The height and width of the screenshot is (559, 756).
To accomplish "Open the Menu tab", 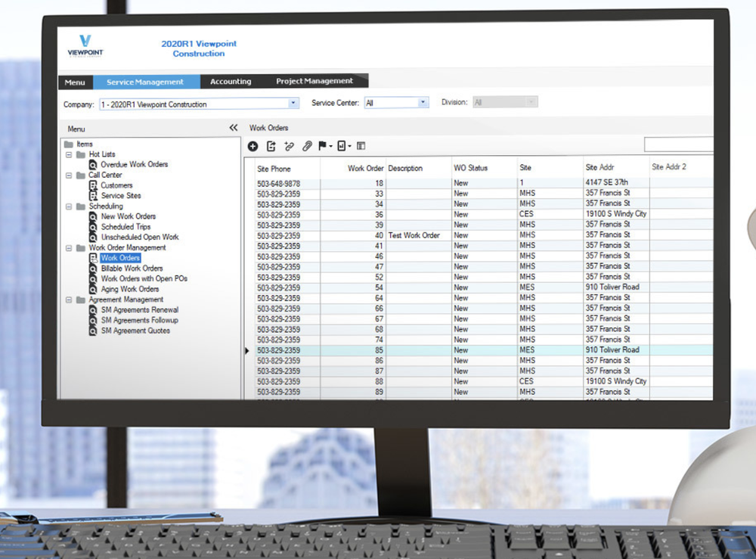I will pyautogui.click(x=75, y=82).
